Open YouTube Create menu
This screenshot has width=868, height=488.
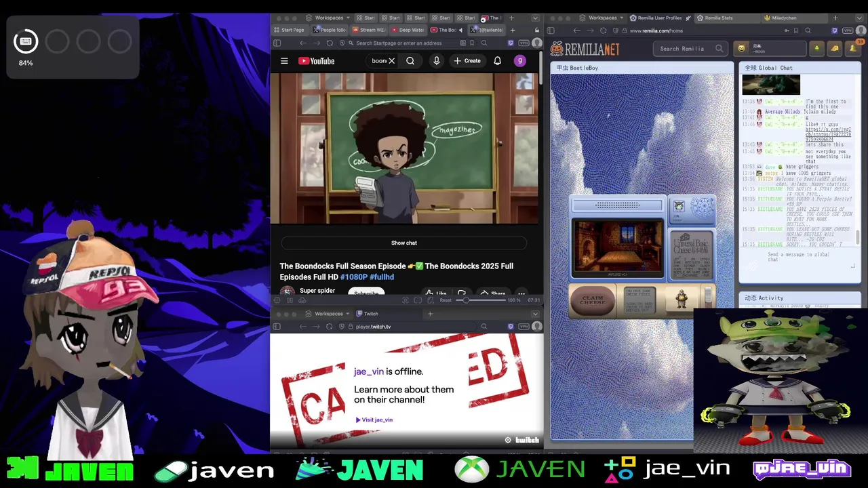point(467,61)
